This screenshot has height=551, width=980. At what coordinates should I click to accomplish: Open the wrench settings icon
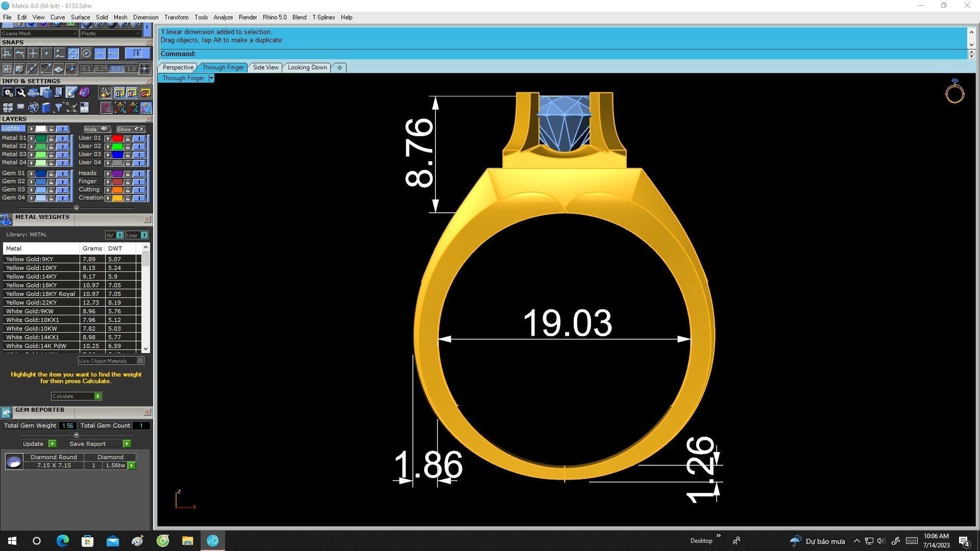pyautogui.click(x=20, y=92)
